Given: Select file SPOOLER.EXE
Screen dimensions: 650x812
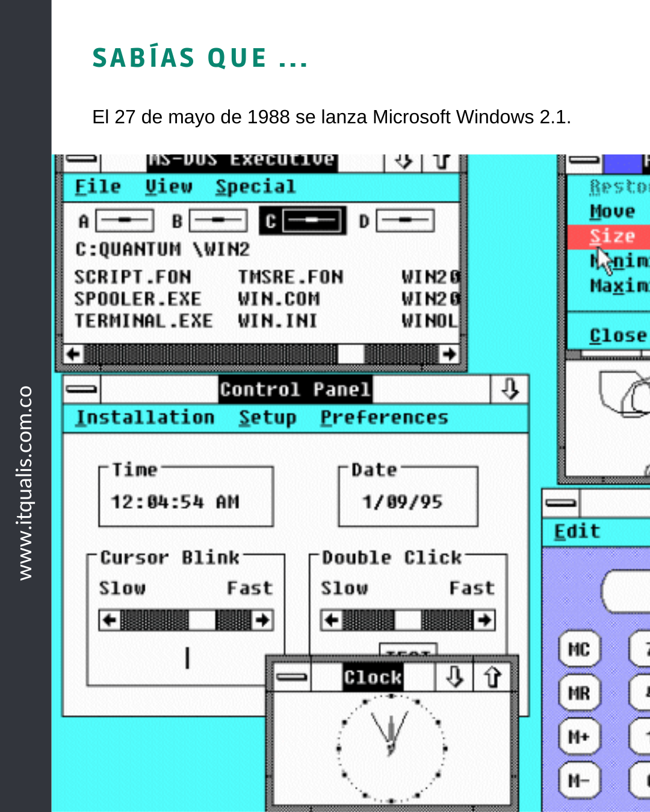Looking at the screenshot, I should tap(138, 299).
